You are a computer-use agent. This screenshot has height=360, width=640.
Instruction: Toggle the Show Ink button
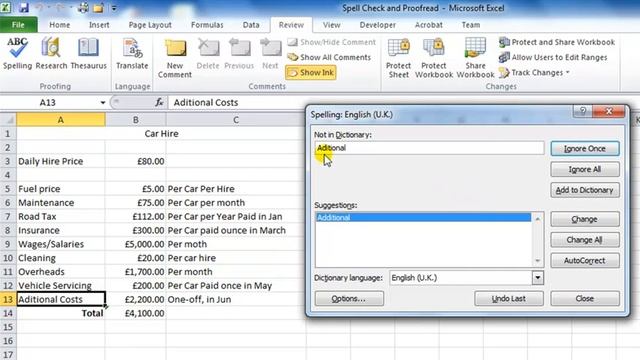click(x=311, y=73)
